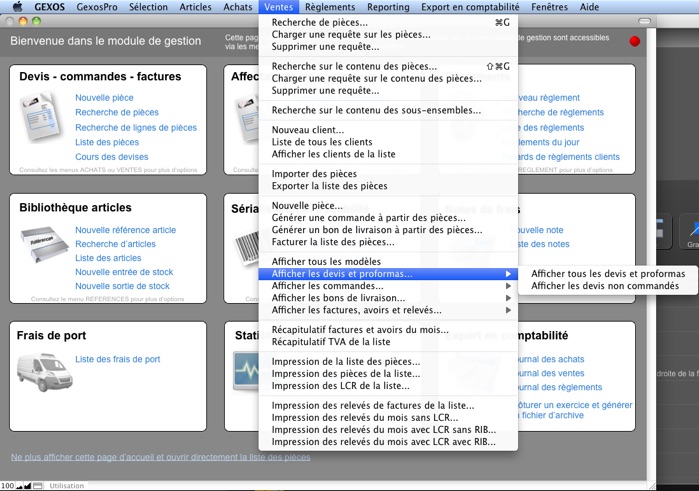Choose Impression des relevés avec LCR avec RIB...
The width and height of the screenshot is (699, 491).
pyautogui.click(x=388, y=441)
